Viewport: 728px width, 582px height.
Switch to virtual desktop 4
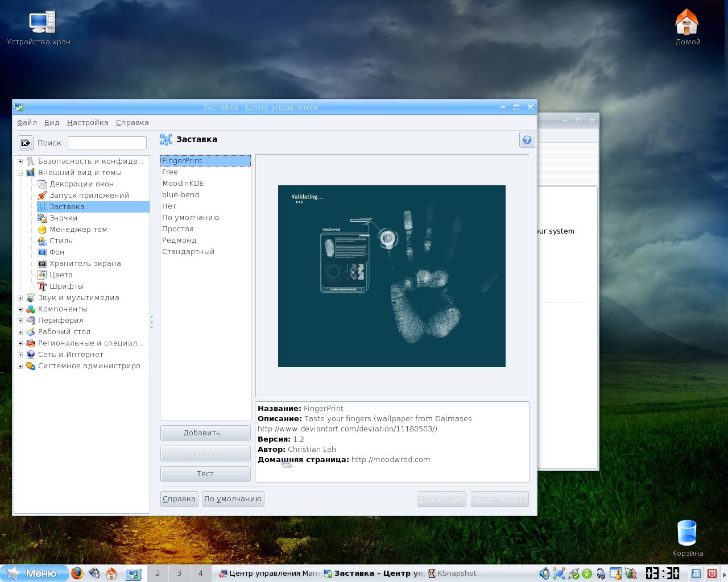pos(200,573)
